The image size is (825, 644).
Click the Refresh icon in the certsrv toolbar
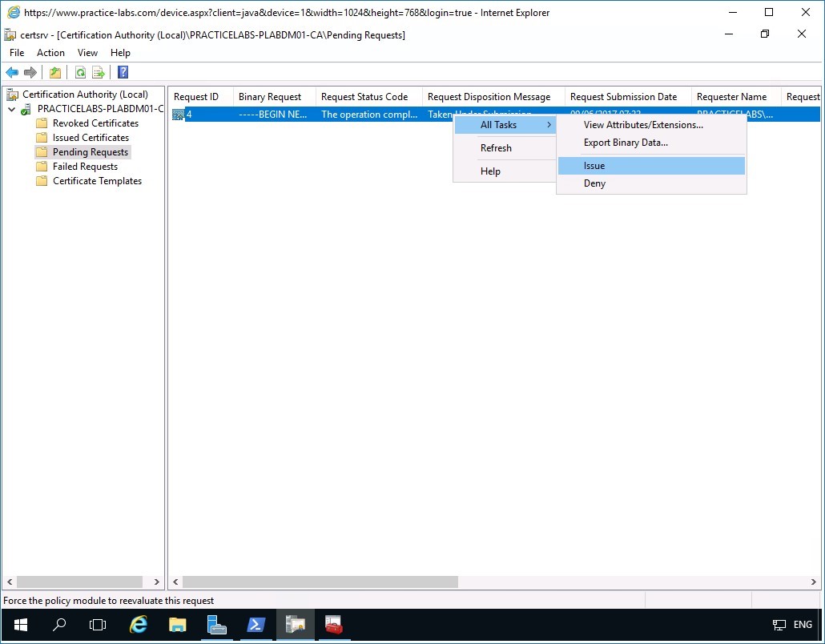click(79, 72)
